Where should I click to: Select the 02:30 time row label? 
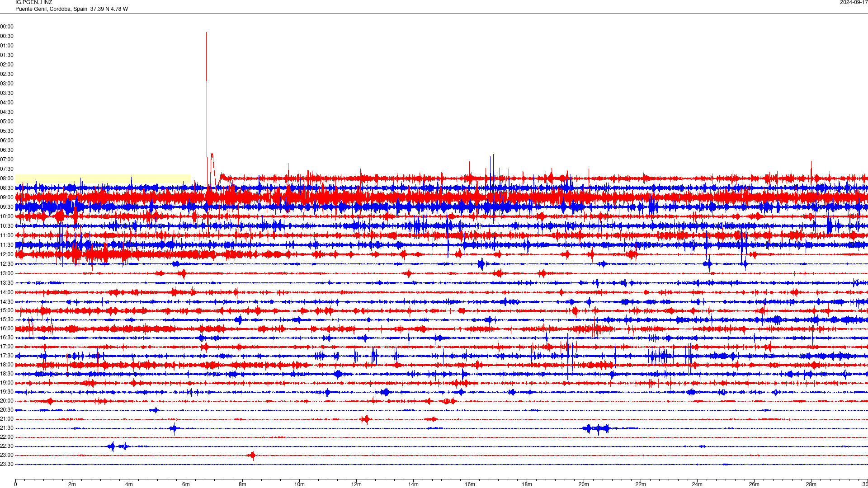(x=7, y=74)
